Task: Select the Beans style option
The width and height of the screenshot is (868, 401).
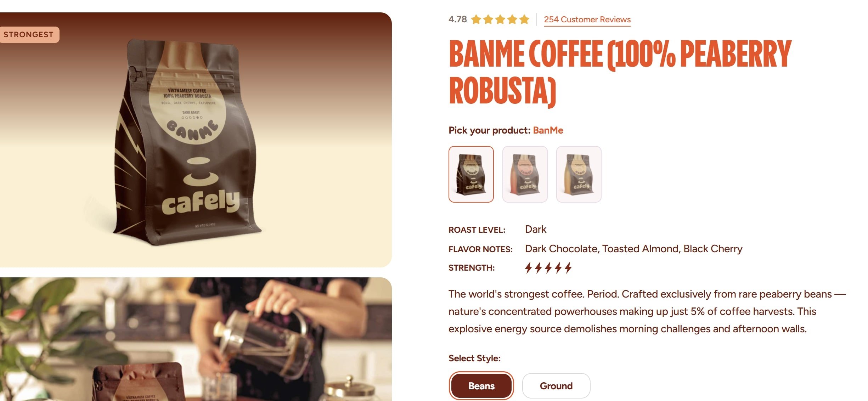Action: (x=481, y=386)
